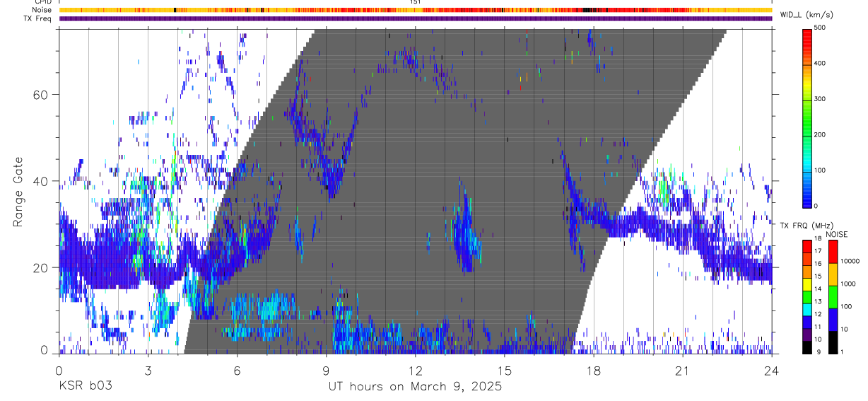The height and width of the screenshot is (401, 868).
Task: Click the '9' tick on the TX FRQ legend
Action: pos(819,351)
